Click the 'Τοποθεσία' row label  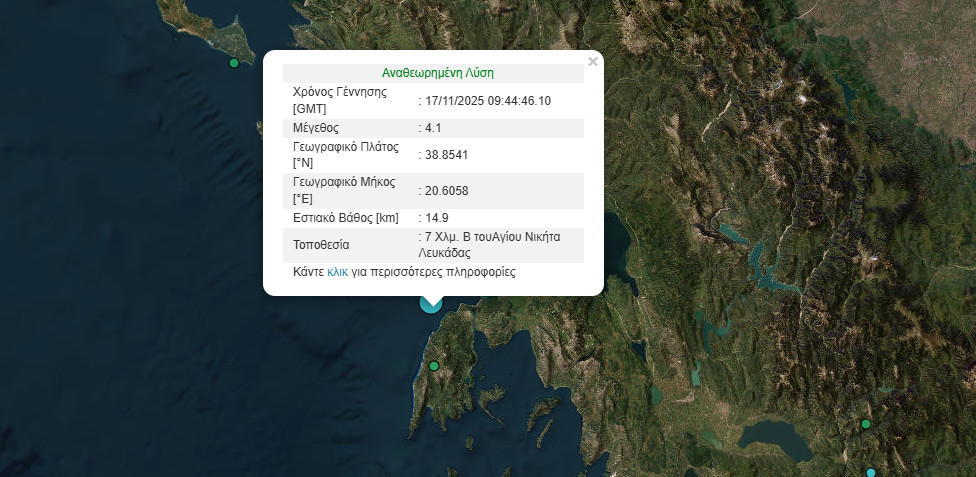pos(321,245)
